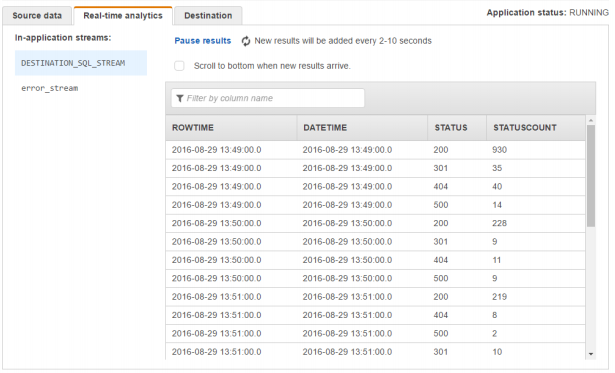The image size is (615, 373).
Task: Enable scroll to bottom checkbox
Action: pyautogui.click(x=179, y=66)
